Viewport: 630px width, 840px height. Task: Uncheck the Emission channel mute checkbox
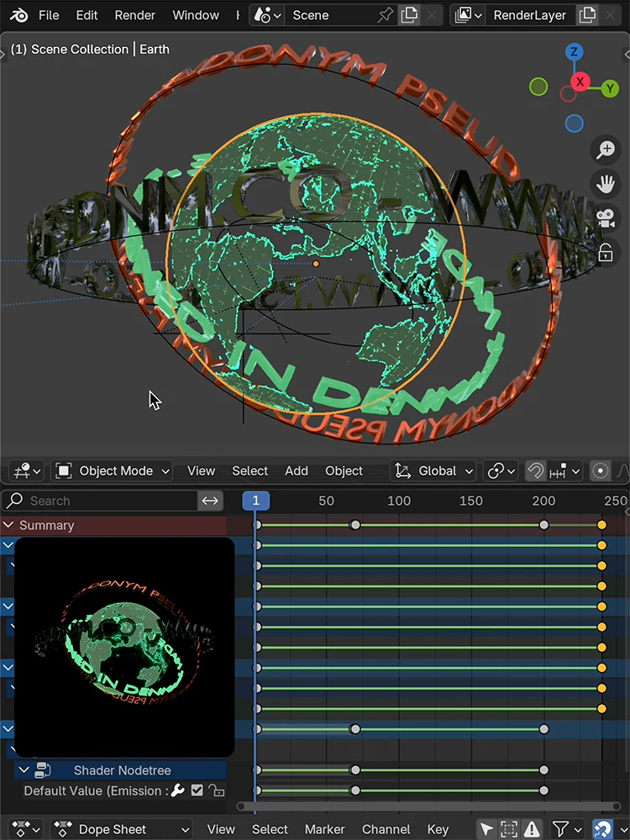pos(197,790)
